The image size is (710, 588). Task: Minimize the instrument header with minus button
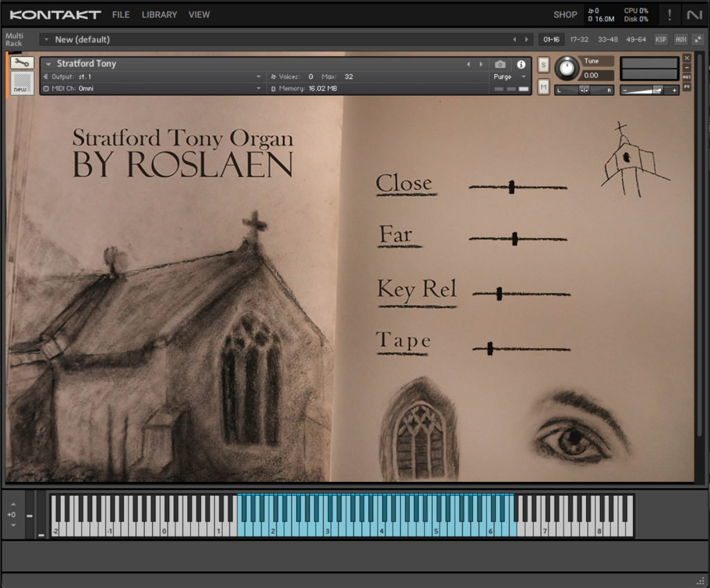(687, 67)
